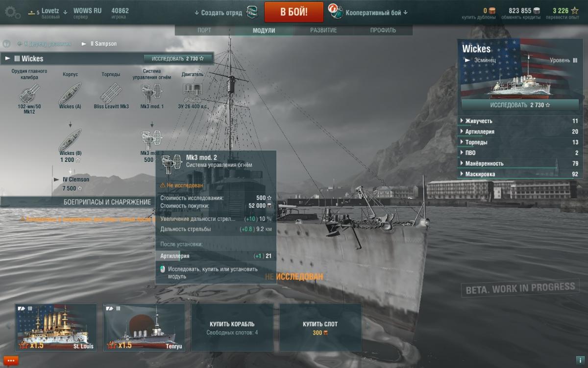The width and height of the screenshot is (588, 368).
Task: Expand the Живучесть parameter row
Action: pyautogui.click(x=520, y=121)
